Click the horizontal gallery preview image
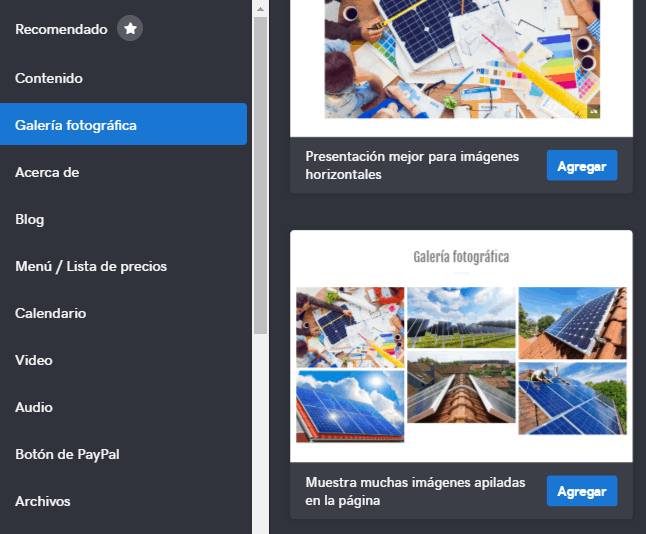646x534 pixels. (462, 59)
